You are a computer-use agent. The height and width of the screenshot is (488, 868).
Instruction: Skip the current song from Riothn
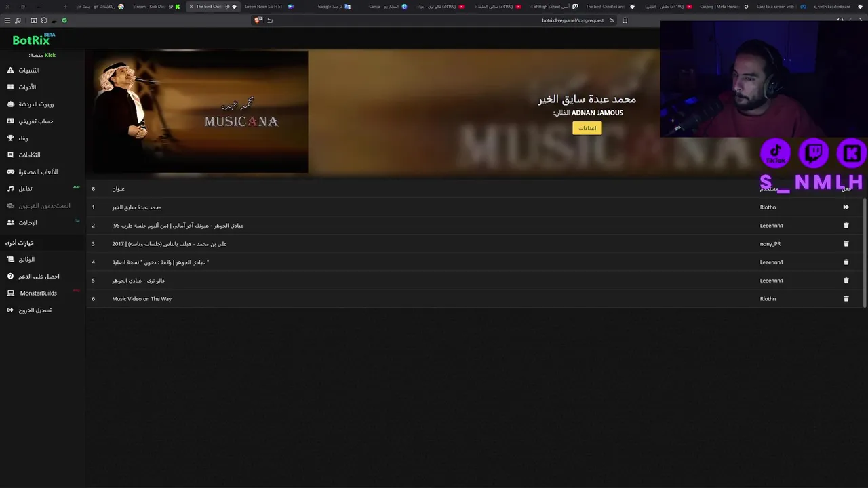pos(846,207)
